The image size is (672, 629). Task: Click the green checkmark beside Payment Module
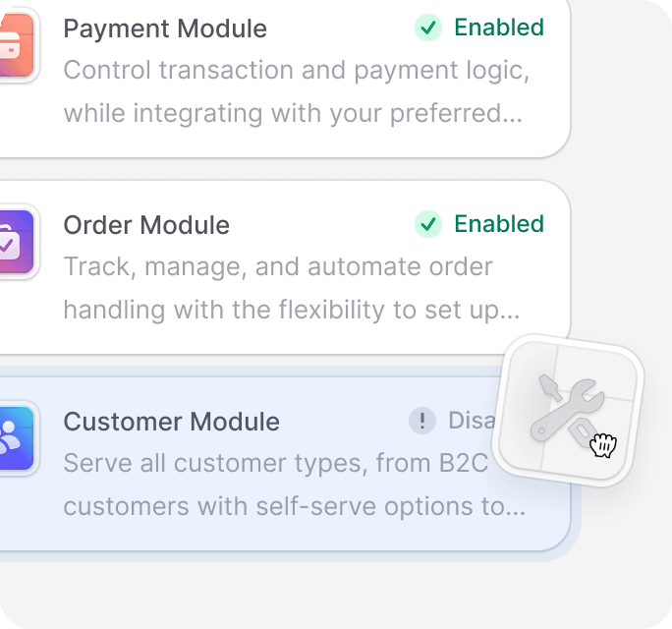click(x=428, y=28)
